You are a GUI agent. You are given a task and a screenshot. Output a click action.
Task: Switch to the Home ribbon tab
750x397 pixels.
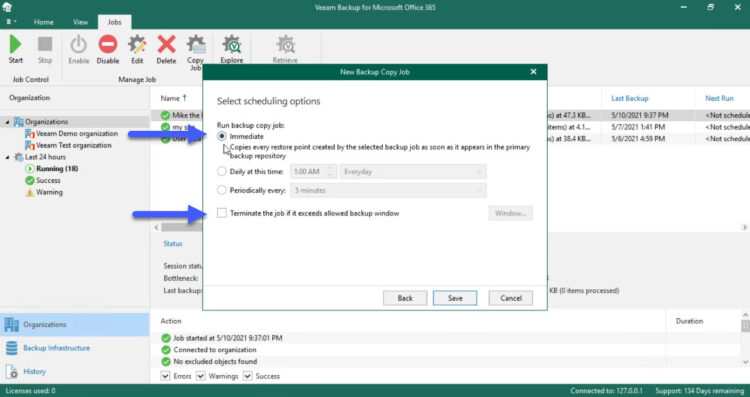pos(44,22)
